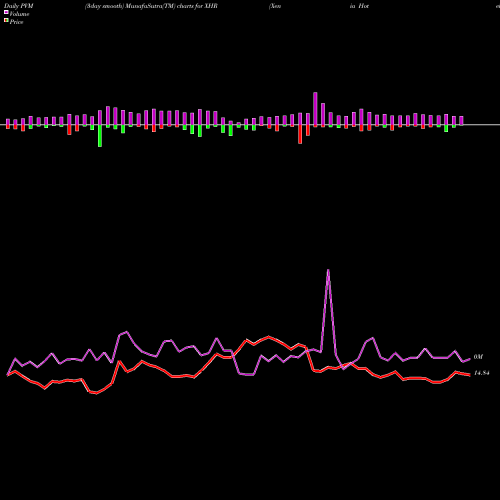Screen dimensions: 500x500
Task: Click the tallest magenta volume bar
Action: 315,109
